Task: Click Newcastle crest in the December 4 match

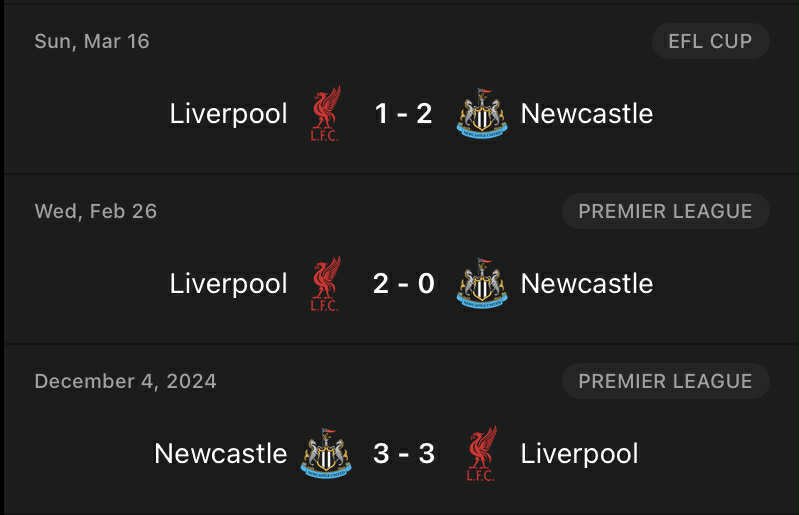Action: (x=326, y=454)
